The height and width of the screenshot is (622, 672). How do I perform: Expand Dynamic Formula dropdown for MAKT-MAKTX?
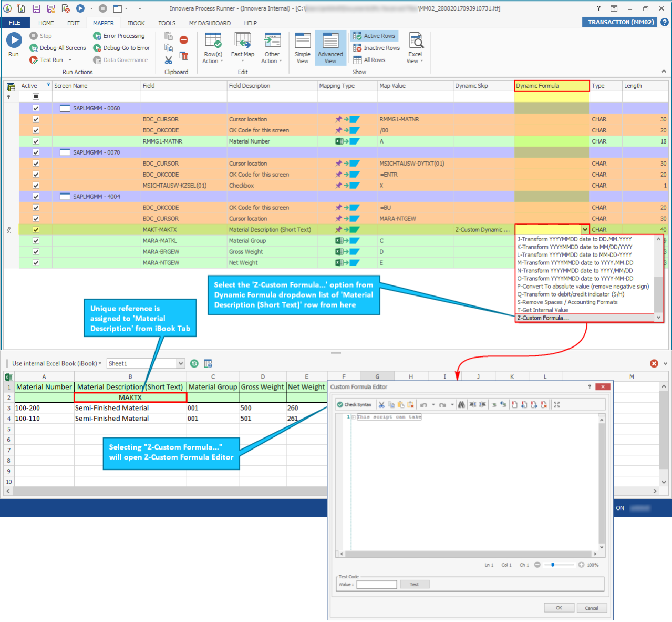(x=585, y=230)
